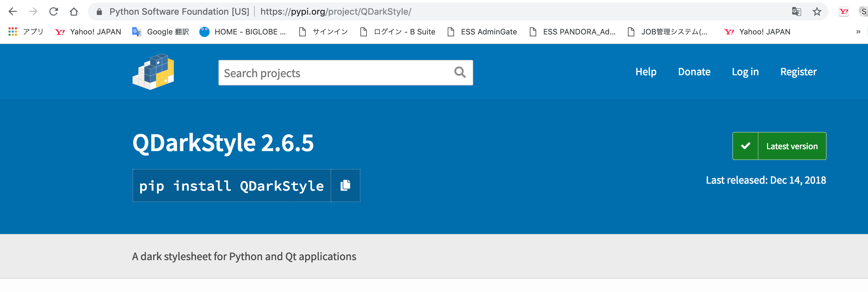Click the magnifying glass search button
Viewport: 868px width, 292px height.
pyautogui.click(x=459, y=72)
